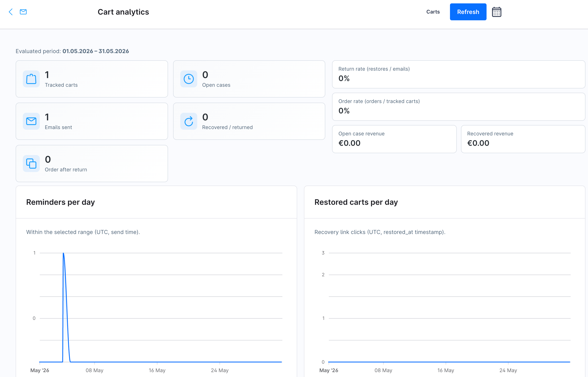This screenshot has width=588, height=377.
Task: Click the Evaluated period date range text
Action: pos(96,51)
